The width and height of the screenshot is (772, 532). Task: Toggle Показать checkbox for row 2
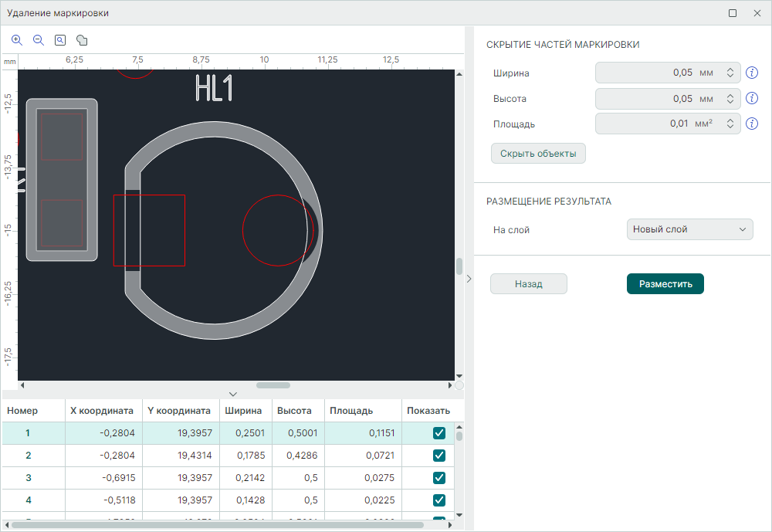(439, 456)
